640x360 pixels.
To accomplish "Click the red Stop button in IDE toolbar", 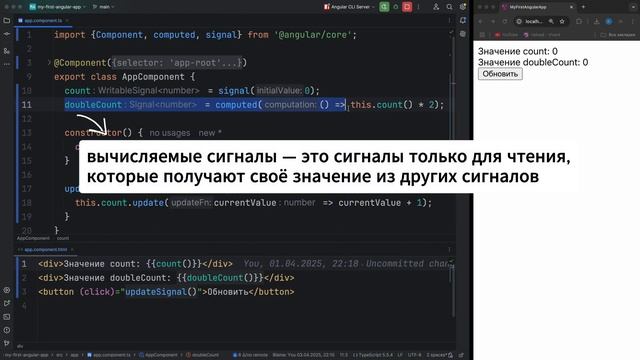I will click(x=407, y=7).
